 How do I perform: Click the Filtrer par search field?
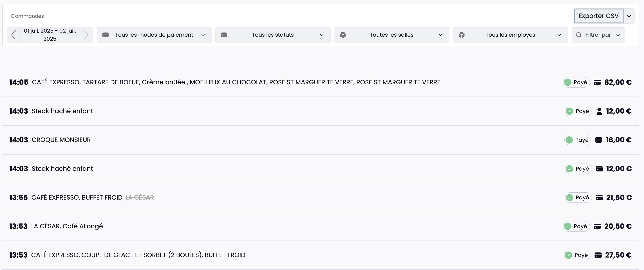pyautogui.click(x=598, y=35)
